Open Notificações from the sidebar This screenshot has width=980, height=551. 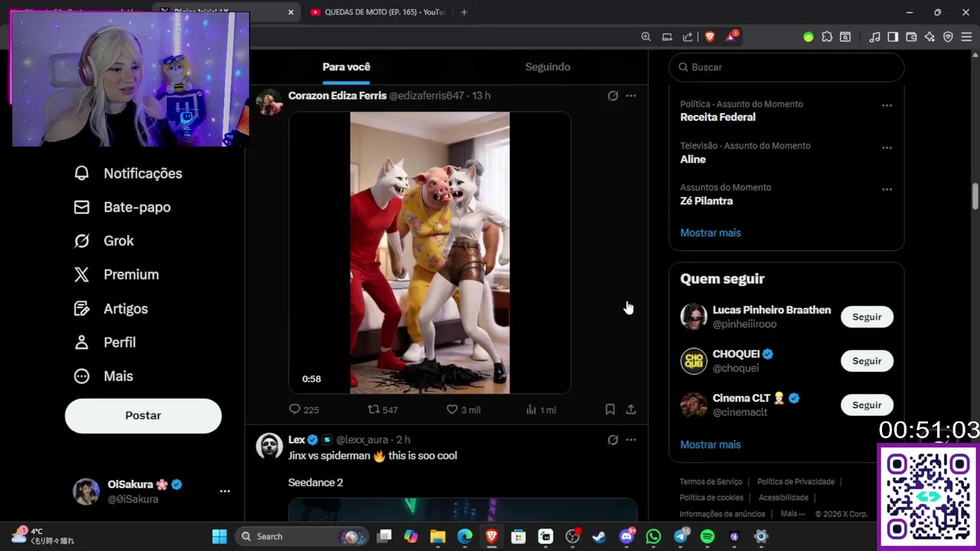click(x=128, y=174)
